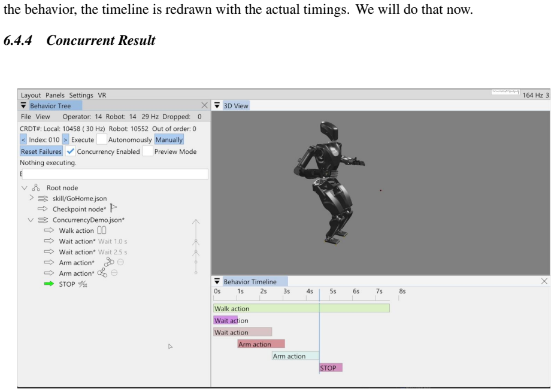Click the pink STOP bar in timeline
The width and height of the screenshot is (554, 392).
(x=331, y=367)
